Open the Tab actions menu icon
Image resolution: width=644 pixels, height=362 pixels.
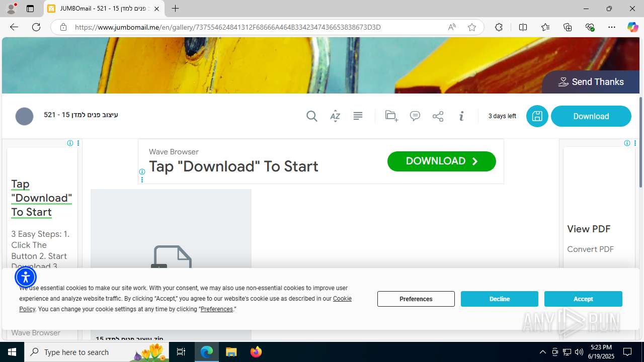point(30,9)
